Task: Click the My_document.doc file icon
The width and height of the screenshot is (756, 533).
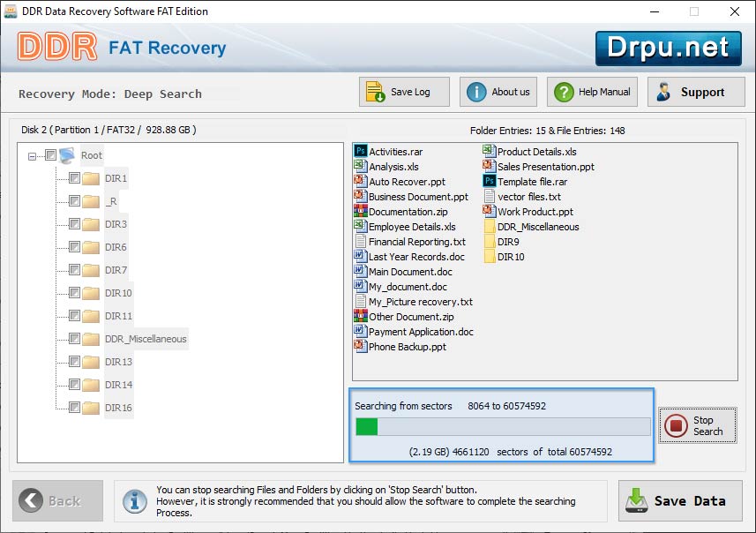Action: coord(360,286)
